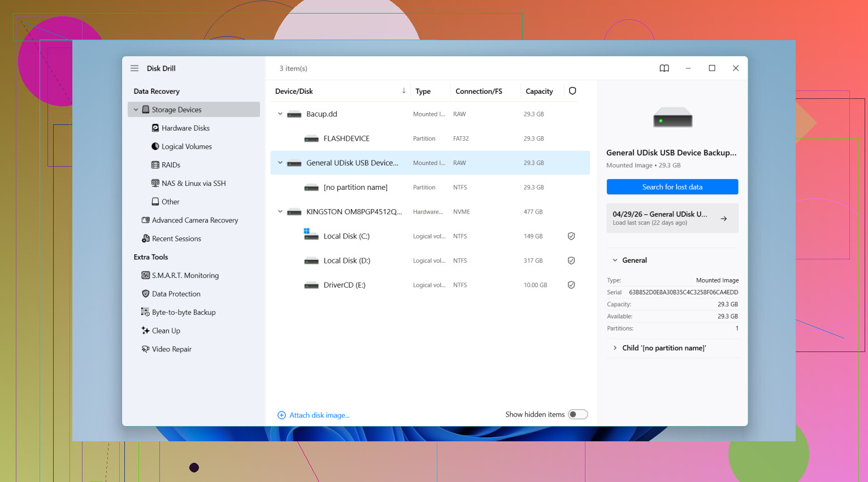Collapse the General details section
This screenshot has height=482, width=868.
tap(615, 260)
